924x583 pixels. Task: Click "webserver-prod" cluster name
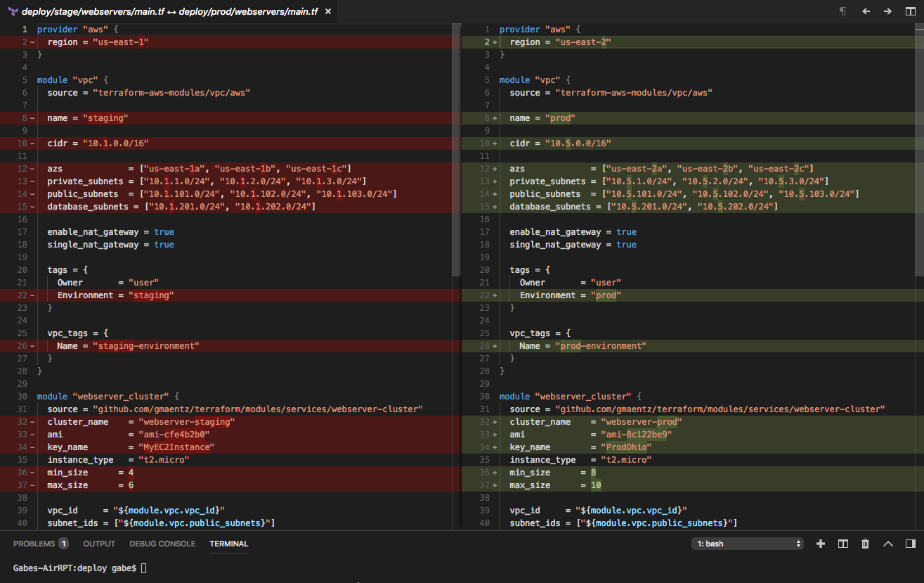pyautogui.click(x=642, y=422)
